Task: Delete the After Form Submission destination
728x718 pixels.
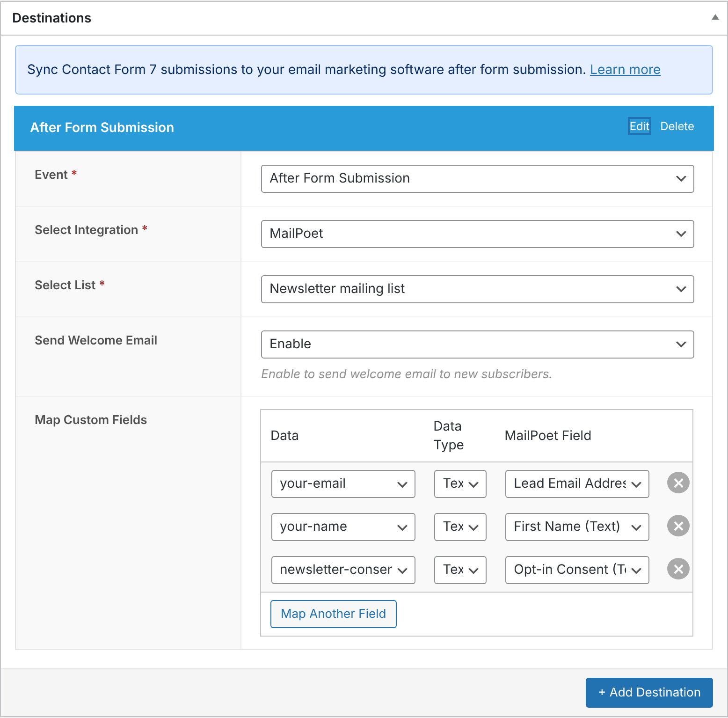Action: click(x=677, y=126)
